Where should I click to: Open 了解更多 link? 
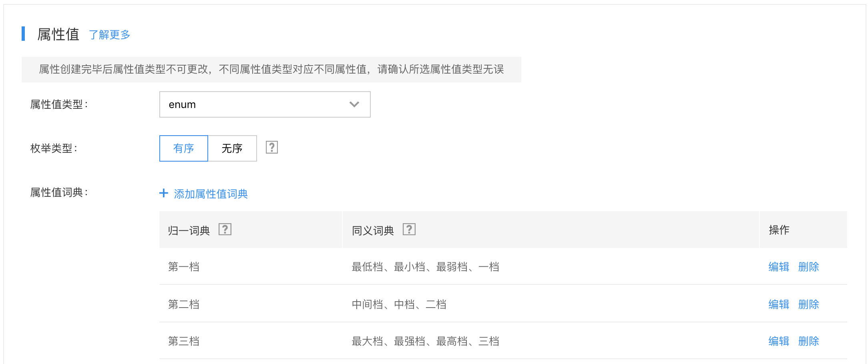pyautogui.click(x=110, y=35)
